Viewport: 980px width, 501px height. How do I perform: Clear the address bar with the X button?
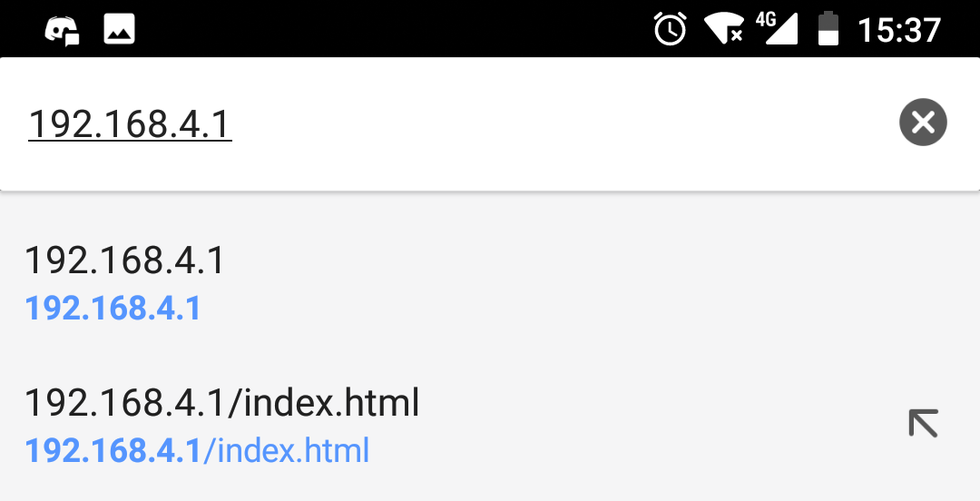pyautogui.click(x=923, y=122)
